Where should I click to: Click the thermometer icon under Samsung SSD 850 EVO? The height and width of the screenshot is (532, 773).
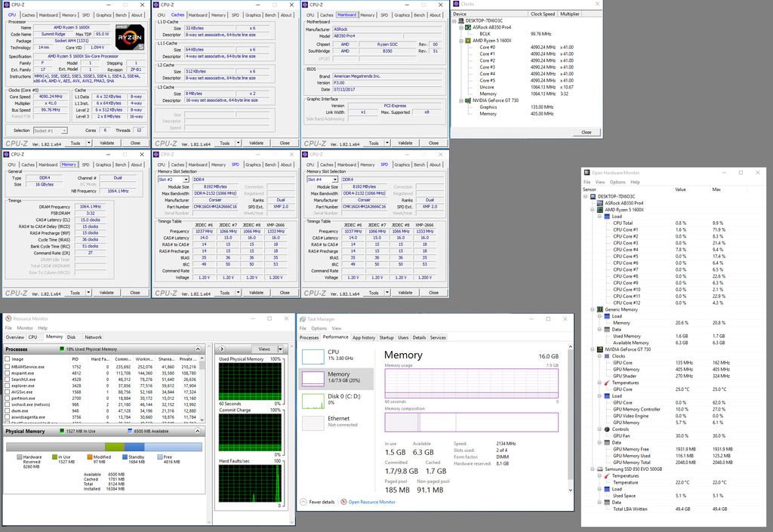coord(607,476)
